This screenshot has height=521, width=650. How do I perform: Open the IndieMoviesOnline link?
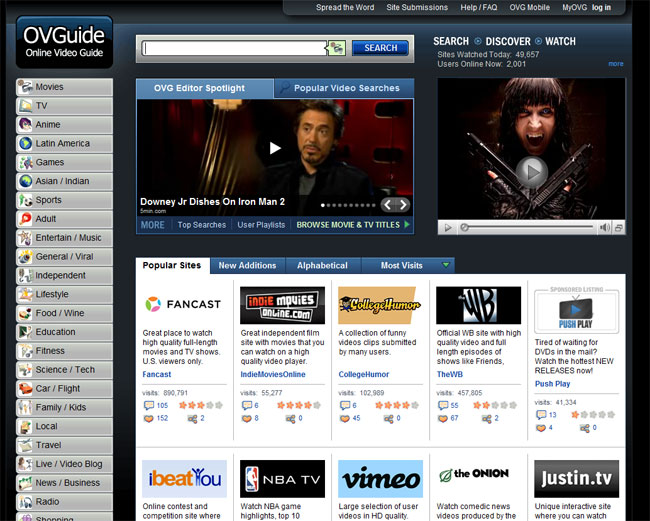click(x=273, y=374)
